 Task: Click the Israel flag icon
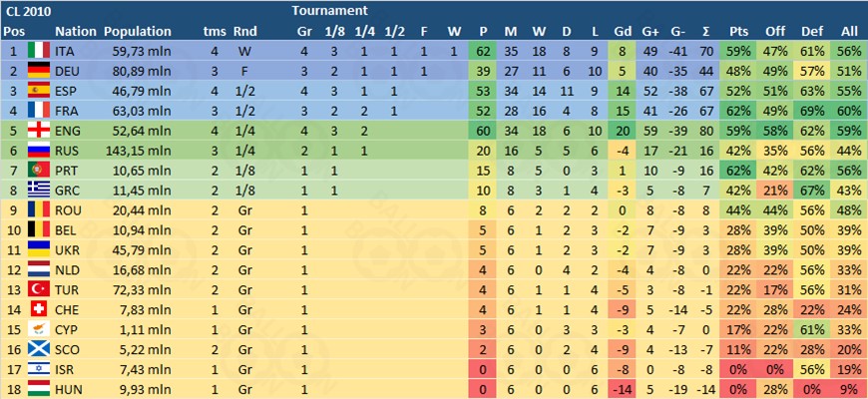(x=39, y=370)
